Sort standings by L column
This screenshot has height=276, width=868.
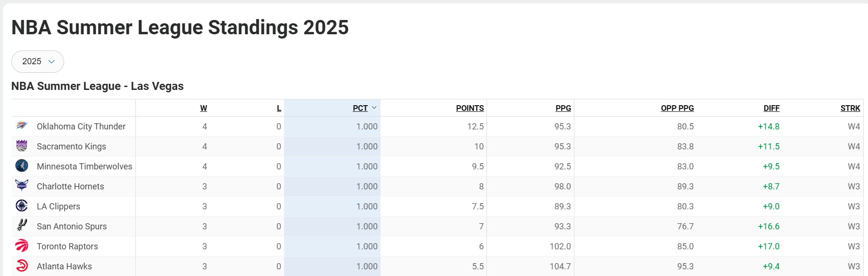[x=279, y=108]
